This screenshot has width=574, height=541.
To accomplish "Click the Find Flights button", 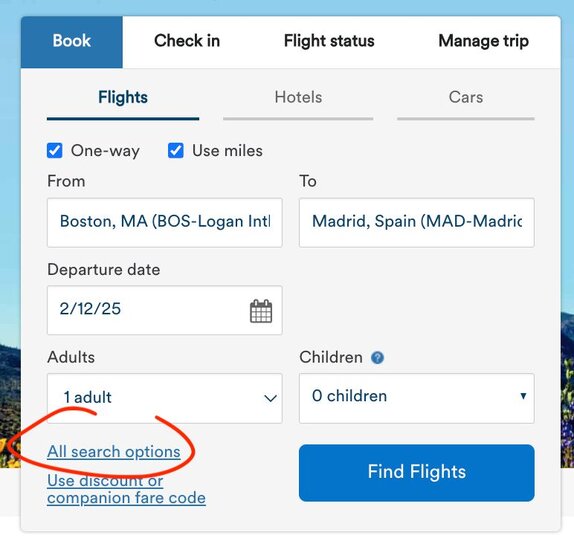I will coord(417,473).
